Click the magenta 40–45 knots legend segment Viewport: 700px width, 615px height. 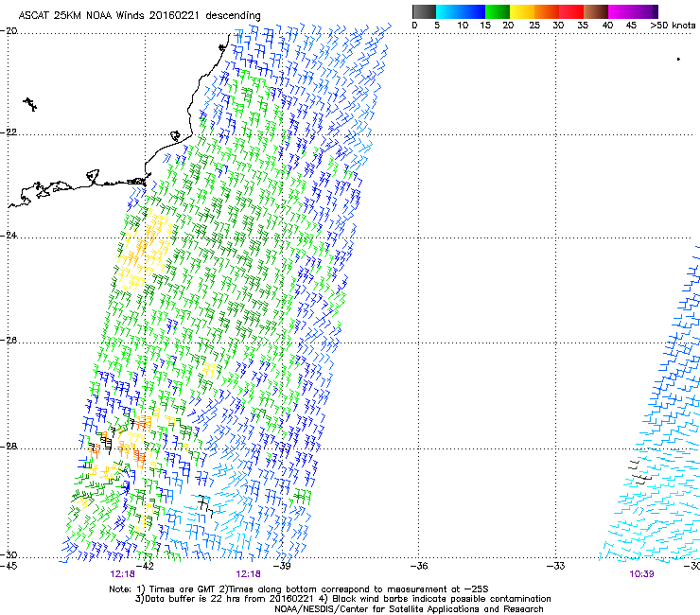(621, 11)
